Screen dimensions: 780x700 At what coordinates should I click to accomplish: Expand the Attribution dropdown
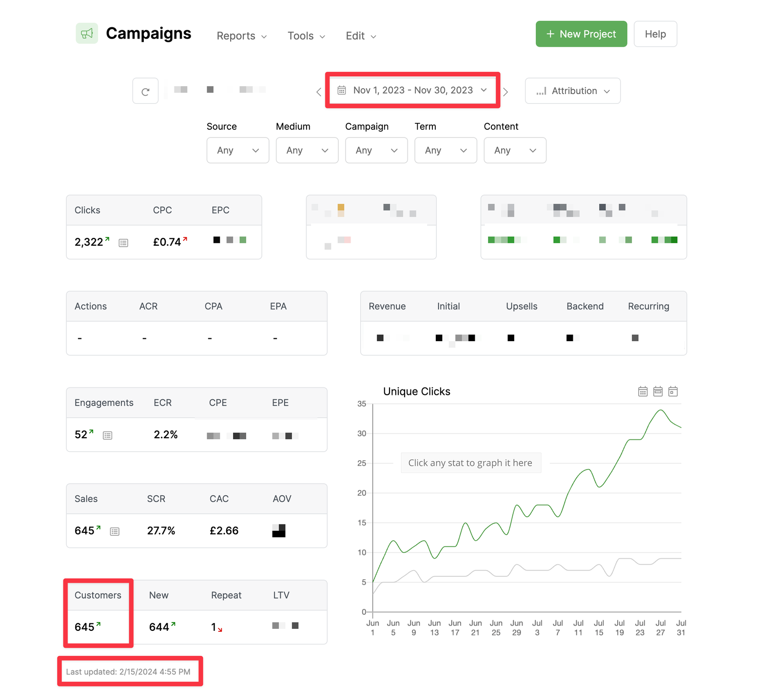click(572, 91)
